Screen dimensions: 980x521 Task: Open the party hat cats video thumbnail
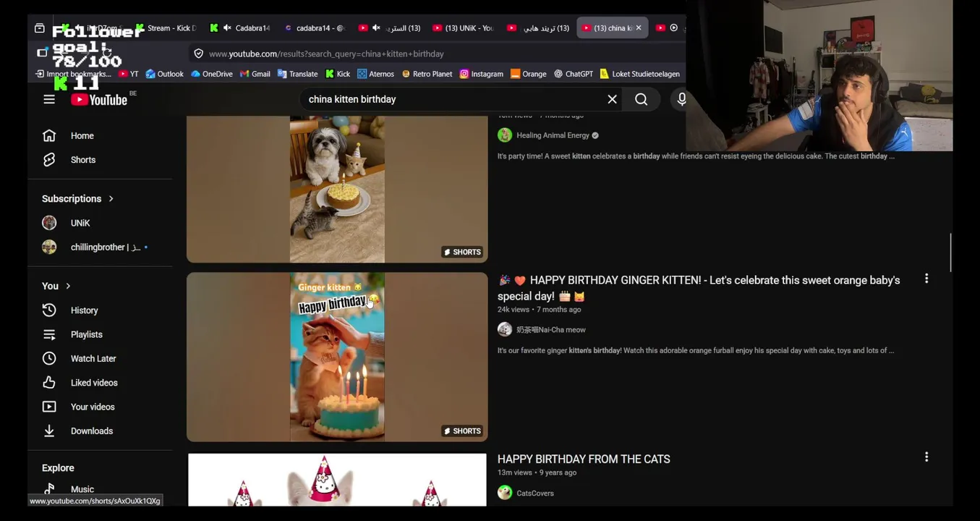337,480
